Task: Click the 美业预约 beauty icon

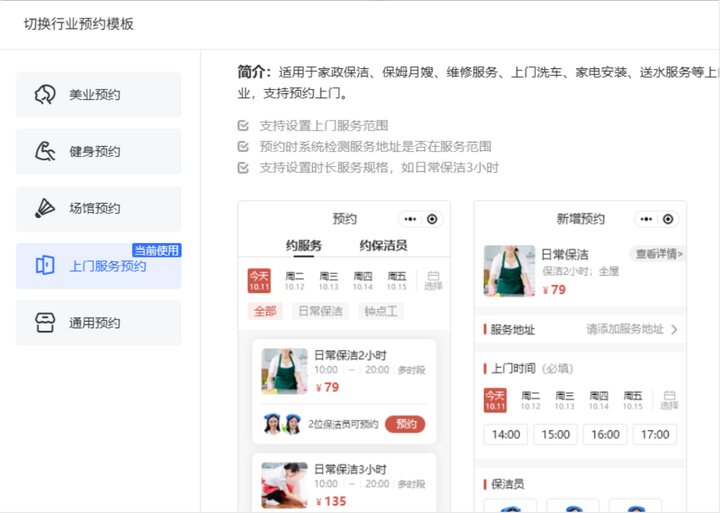Action: pyautogui.click(x=45, y=95)
